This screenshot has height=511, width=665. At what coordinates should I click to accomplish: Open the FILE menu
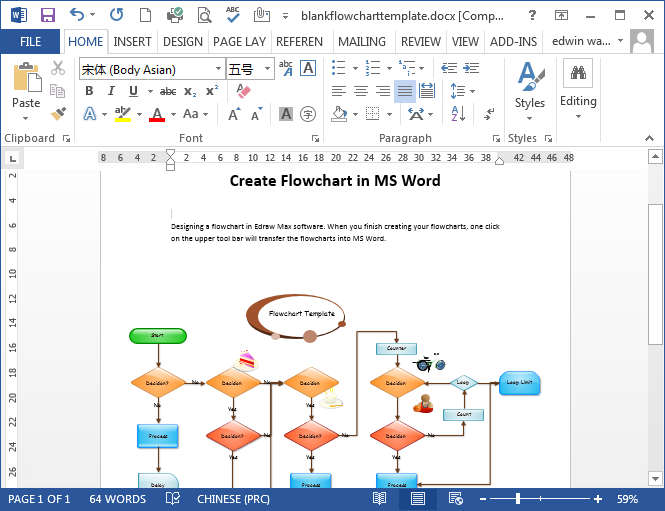pyautogui.click(x=30, y=41)
